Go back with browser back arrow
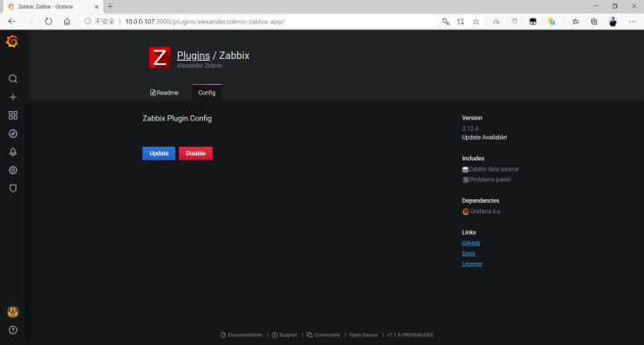Image resolution: width=644 pixels, height=345 pixels. pos(12,22)
